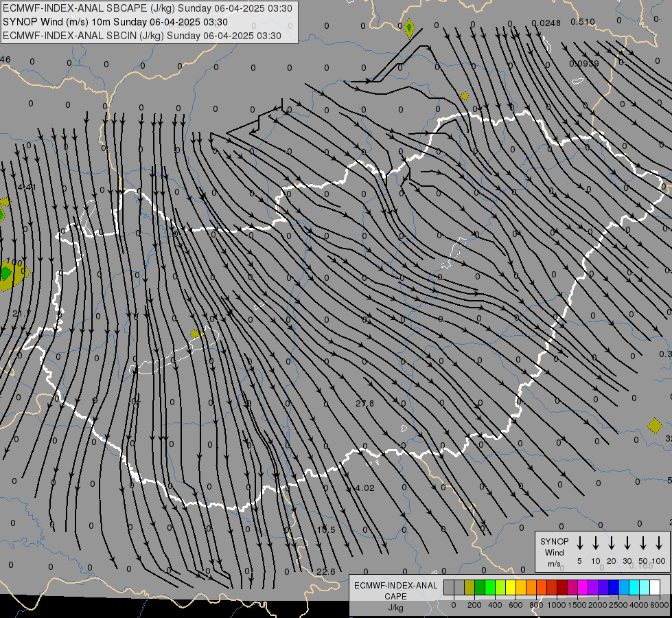672x618 pixels.
Task: Click the SYNOP Wind 10m title line
Action: click(115, 22)
